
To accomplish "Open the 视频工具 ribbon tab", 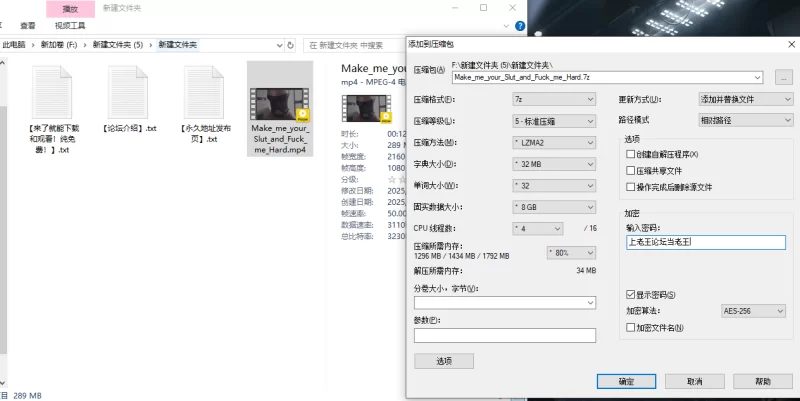I will [70, 26].
